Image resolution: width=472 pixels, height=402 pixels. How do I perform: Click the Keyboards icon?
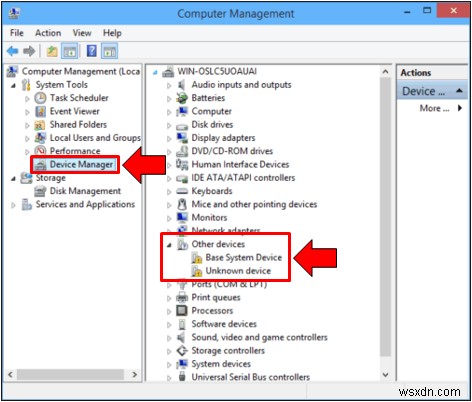pos(182,191)
